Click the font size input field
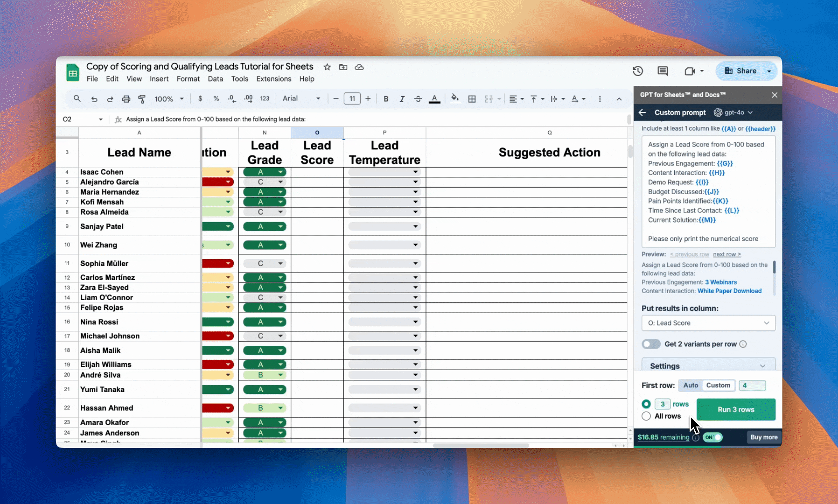 352,98
